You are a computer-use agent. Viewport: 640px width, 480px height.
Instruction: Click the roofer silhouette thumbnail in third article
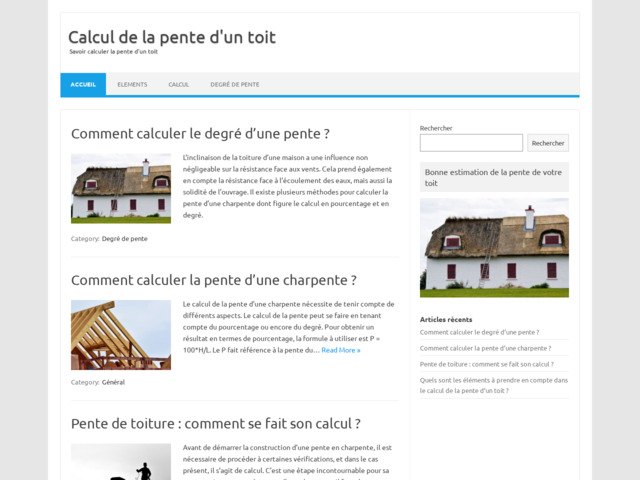(121, 462)
